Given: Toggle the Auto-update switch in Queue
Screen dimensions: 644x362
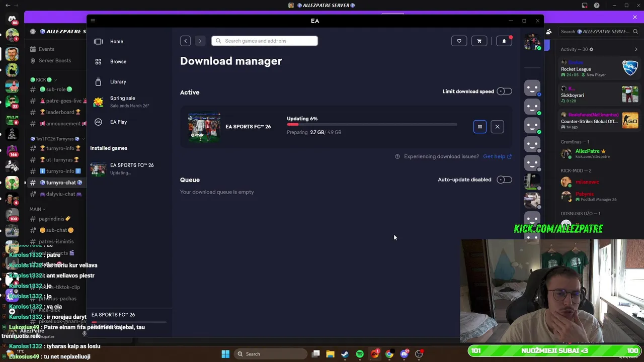Looking at the screenshot, I should [x=504, y=179].
